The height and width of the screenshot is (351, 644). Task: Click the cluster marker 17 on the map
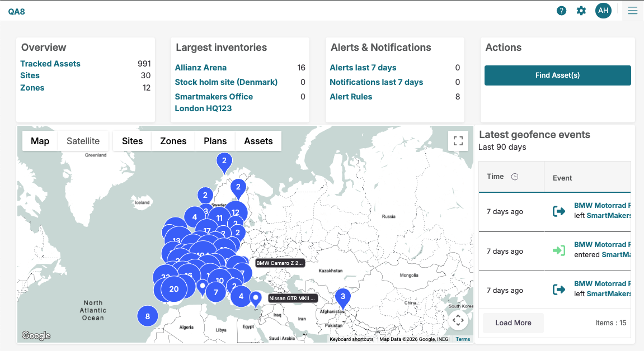tap(206, 230)
